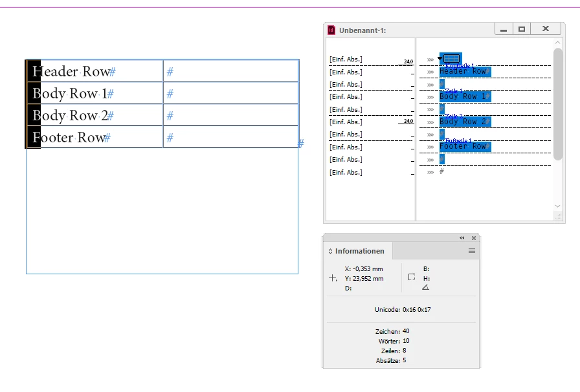
Task: Click the empty cell right of Body Row 1
Action: pyautogui.click(x=231, y=93)
